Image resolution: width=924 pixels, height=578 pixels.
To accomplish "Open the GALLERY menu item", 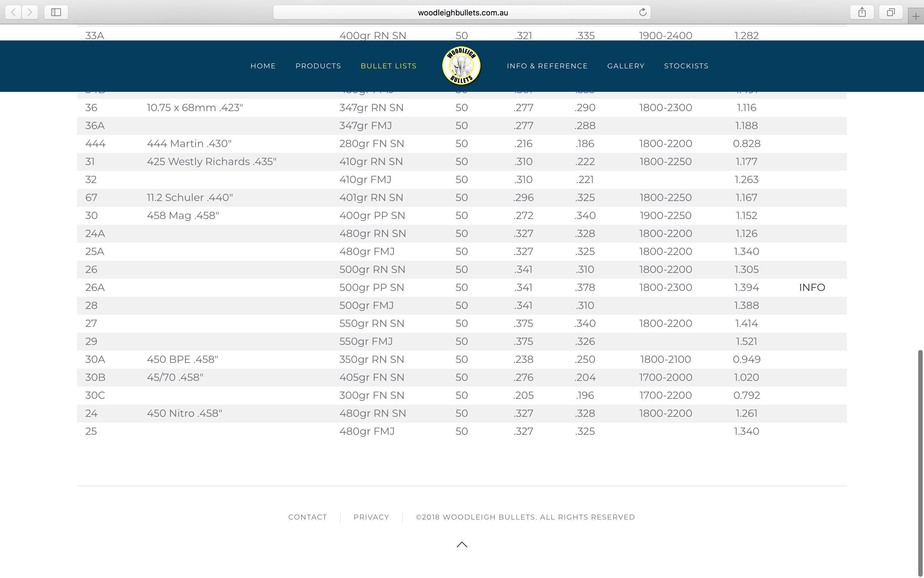I will point(626,66).
